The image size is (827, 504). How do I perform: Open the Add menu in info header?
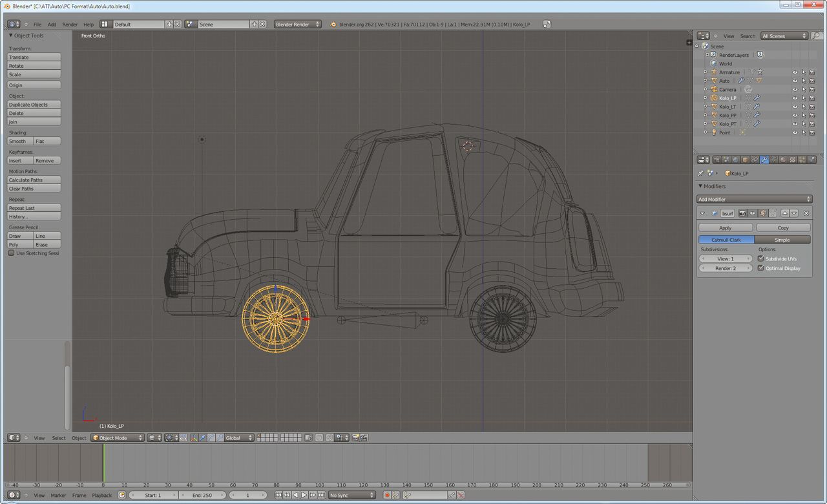coord(52,24)
